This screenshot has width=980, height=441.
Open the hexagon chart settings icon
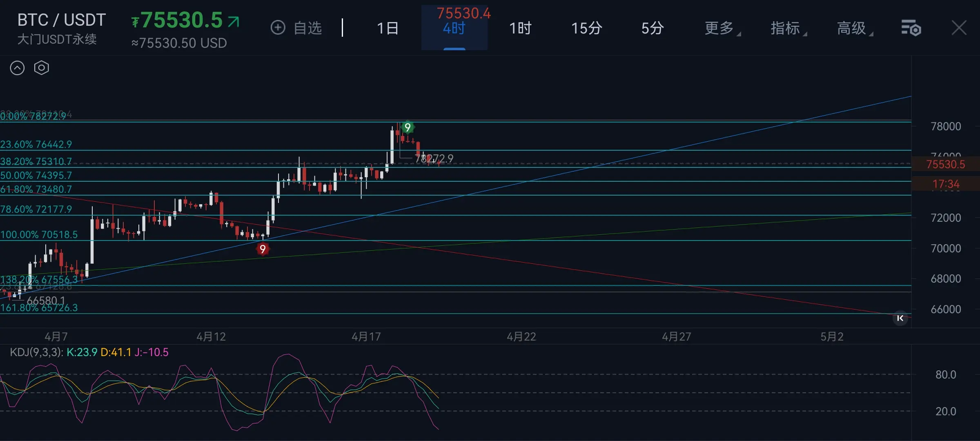(41, 68)
